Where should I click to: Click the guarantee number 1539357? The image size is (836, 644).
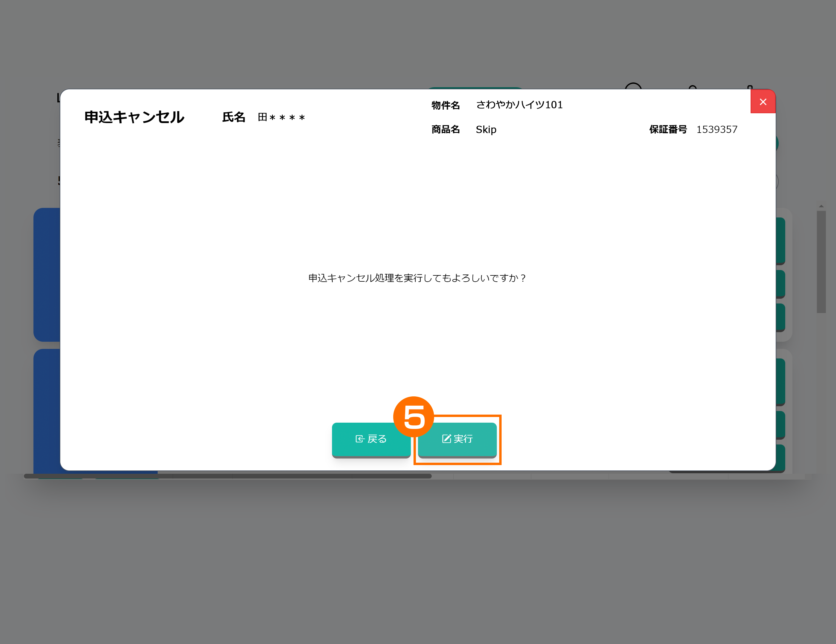[717, 130]
